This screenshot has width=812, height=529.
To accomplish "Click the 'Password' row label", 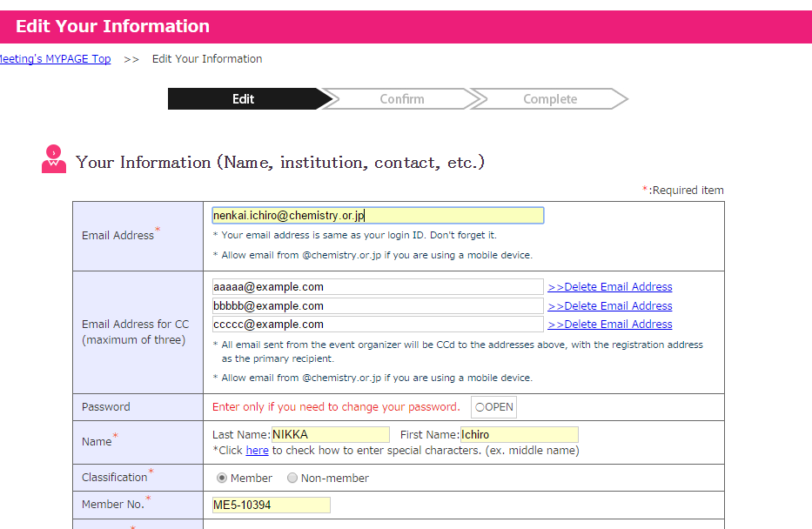I will pos(105,407).
